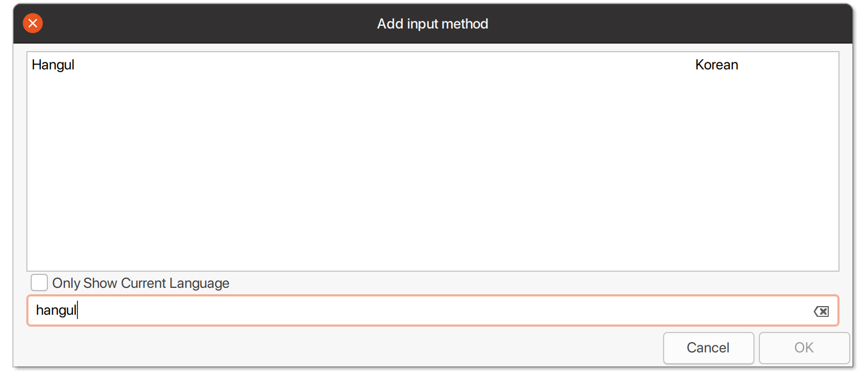Viewport: 868px width, 382px height.
Task: Tick the box beside Only Show Current Language
Action: (x=39, y=282)
